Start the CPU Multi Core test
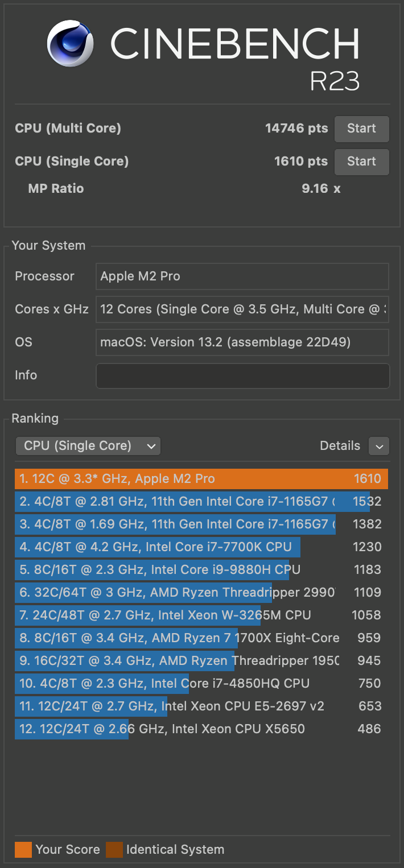 pos(361,129)
